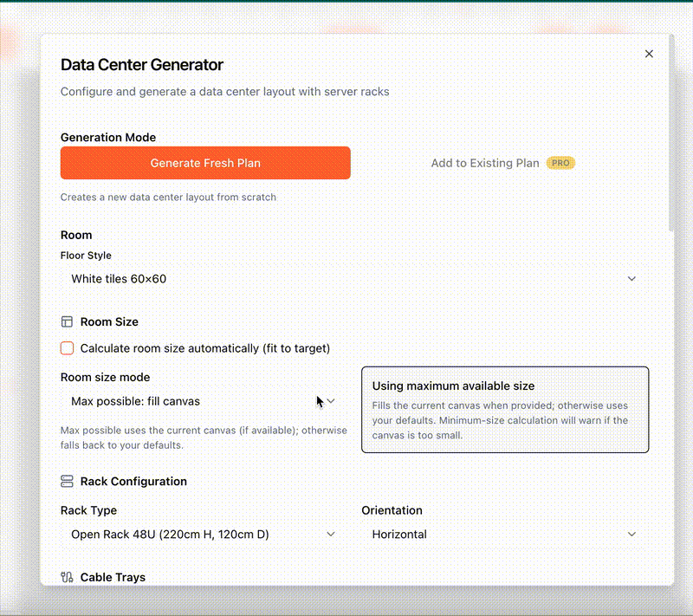Screen dimensions: 693x616
Task: Click the Orientation chevron arrow
Action: click(631, 535)
